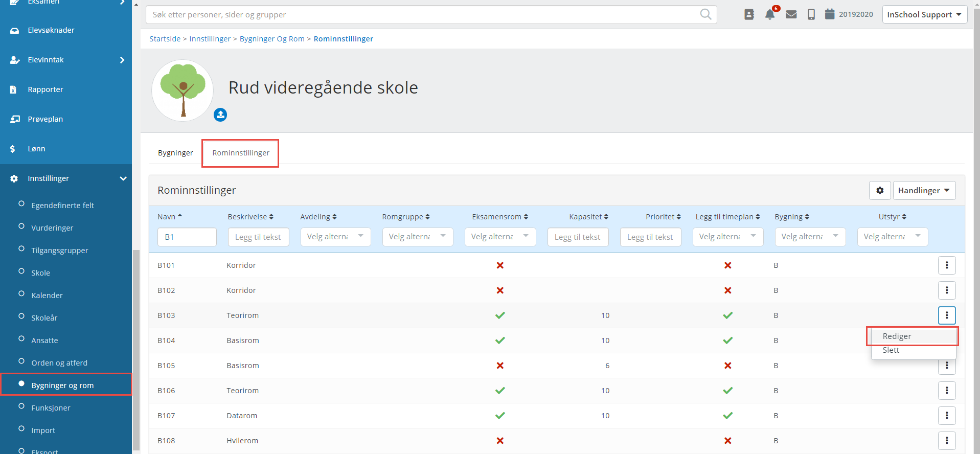Open row menu for B106
This screenshot has height=454, width=980.
(947, 390)
